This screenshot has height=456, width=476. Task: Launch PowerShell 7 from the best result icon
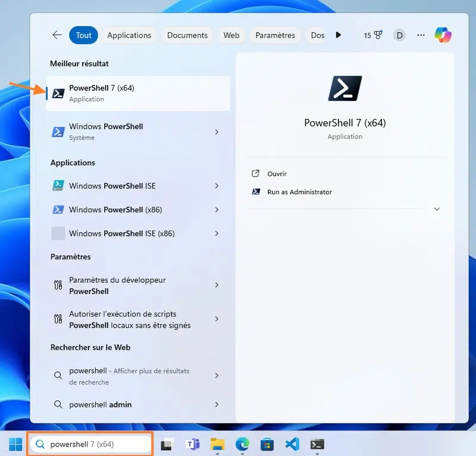coord(58,93)
